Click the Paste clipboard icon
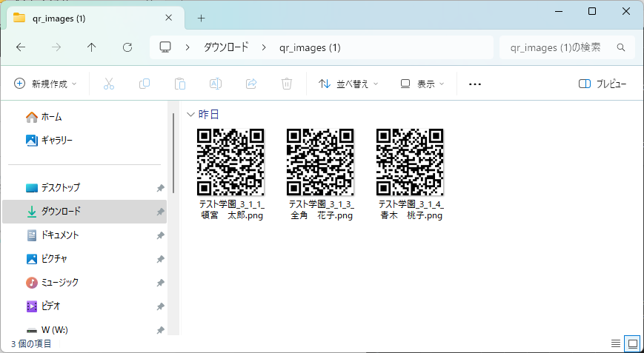Image resolution: width=644 pixels, height=353 pixels. click(180, 84)
